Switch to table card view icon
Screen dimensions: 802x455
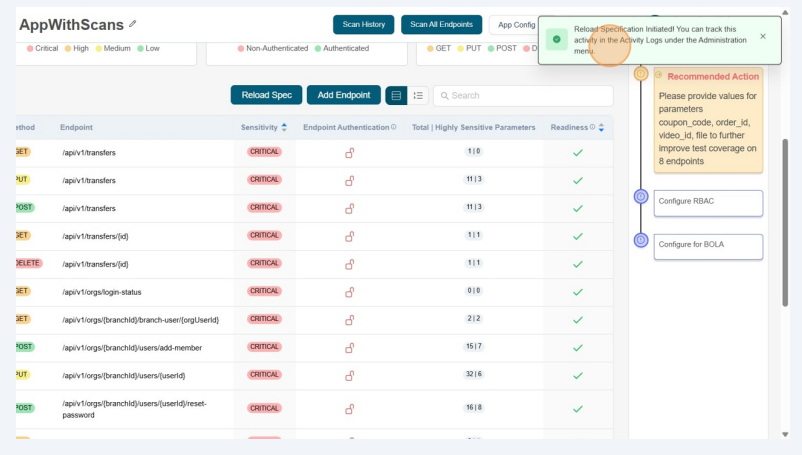(396, 96)
